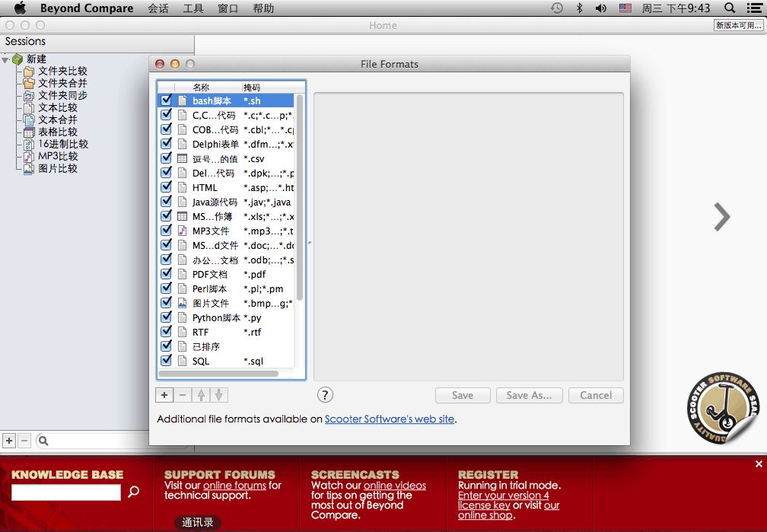767x532 pixels.
Task: Toggle the MP3 file format checkbox
Action: (167, 230)
